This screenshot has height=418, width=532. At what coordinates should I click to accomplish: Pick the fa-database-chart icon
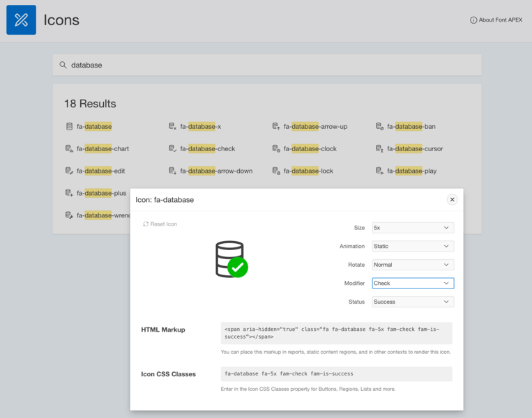[x=97, y=149]
